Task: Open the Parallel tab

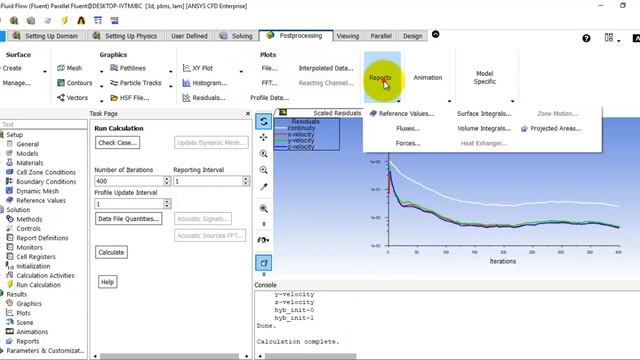Action: point(381,36)
